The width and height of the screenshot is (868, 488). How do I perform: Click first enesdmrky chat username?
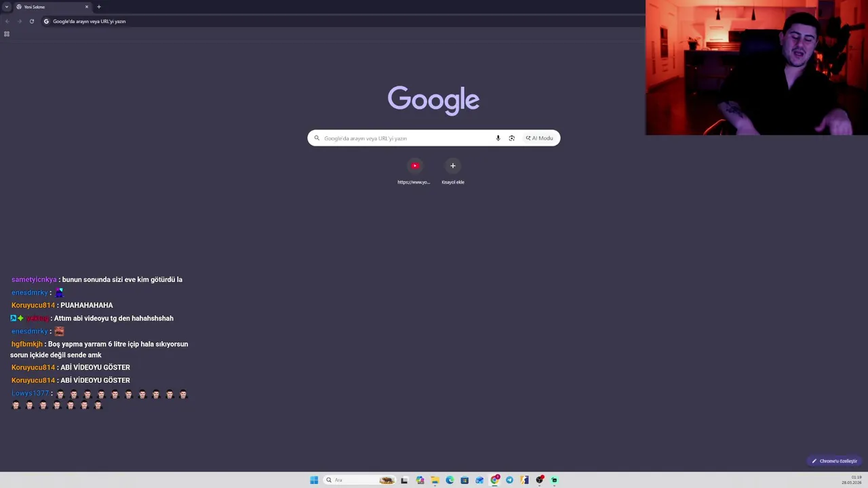pos(30,293)
